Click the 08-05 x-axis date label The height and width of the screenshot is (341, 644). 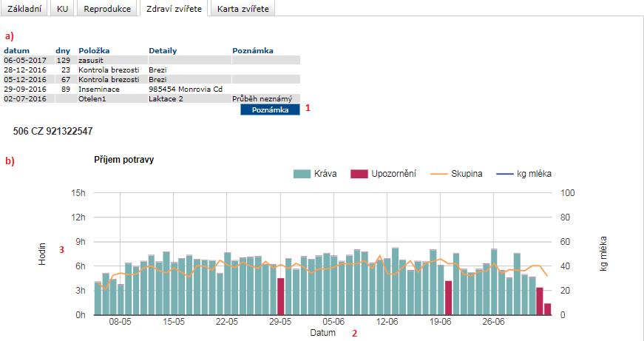[x=121, y=321]
